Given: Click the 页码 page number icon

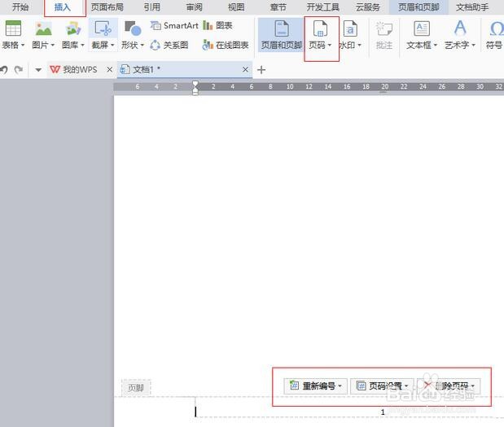Looking at the screenshot, I should coord(320,28).
